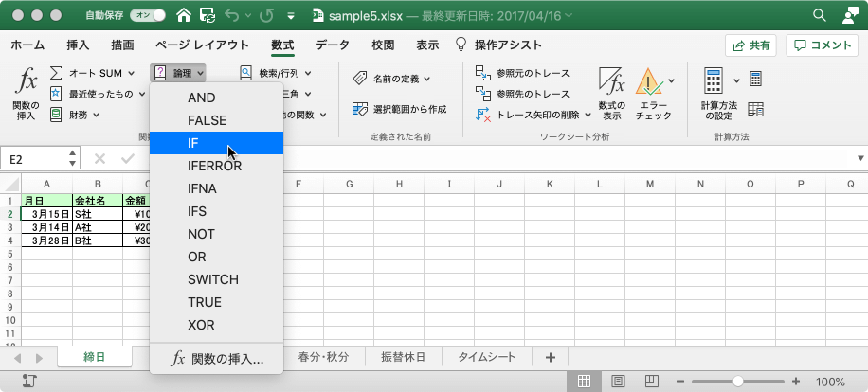Click 参照元のトレース
868x392 pixels.
522,73
